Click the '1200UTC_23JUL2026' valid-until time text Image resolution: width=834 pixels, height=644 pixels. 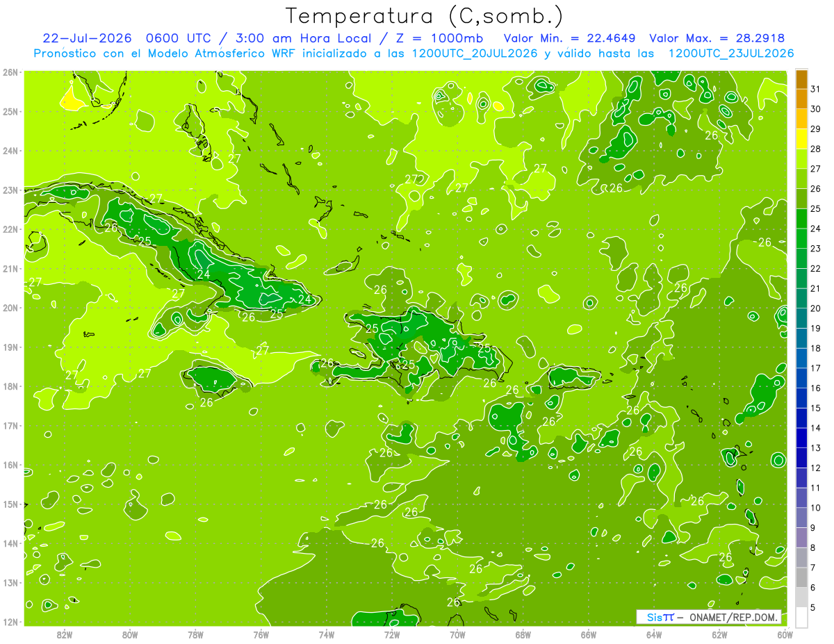click(x=731, y=53)
